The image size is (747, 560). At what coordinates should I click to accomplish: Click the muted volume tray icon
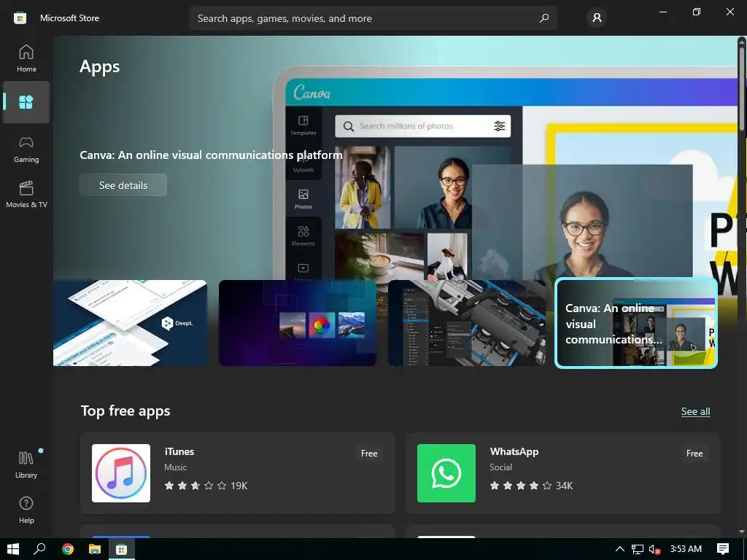pos(654,549)
